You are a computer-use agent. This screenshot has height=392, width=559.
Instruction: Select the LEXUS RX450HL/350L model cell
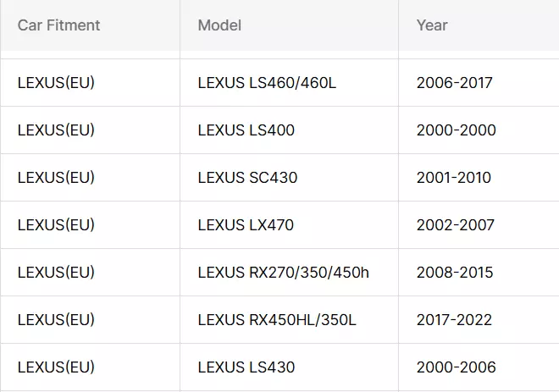point(289,320)
